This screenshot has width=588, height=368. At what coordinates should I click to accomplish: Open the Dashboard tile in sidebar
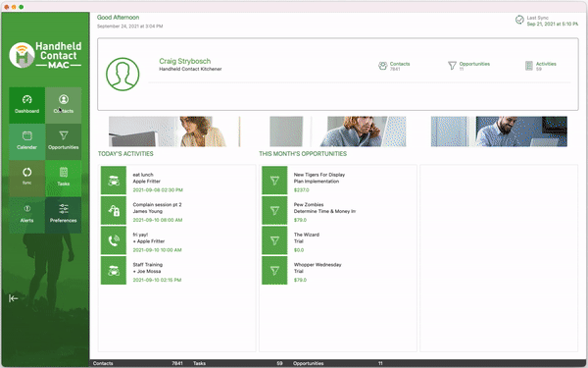(27, 106)
